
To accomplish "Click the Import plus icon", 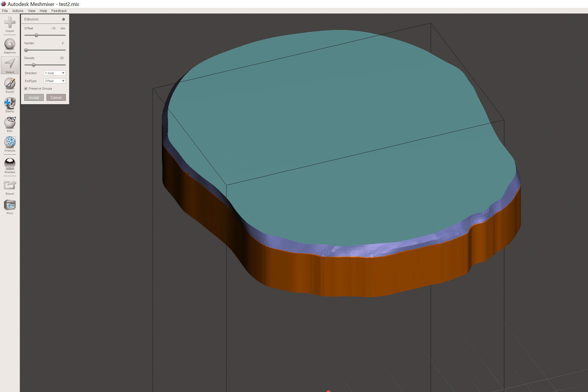I will [x=10, y=22].
